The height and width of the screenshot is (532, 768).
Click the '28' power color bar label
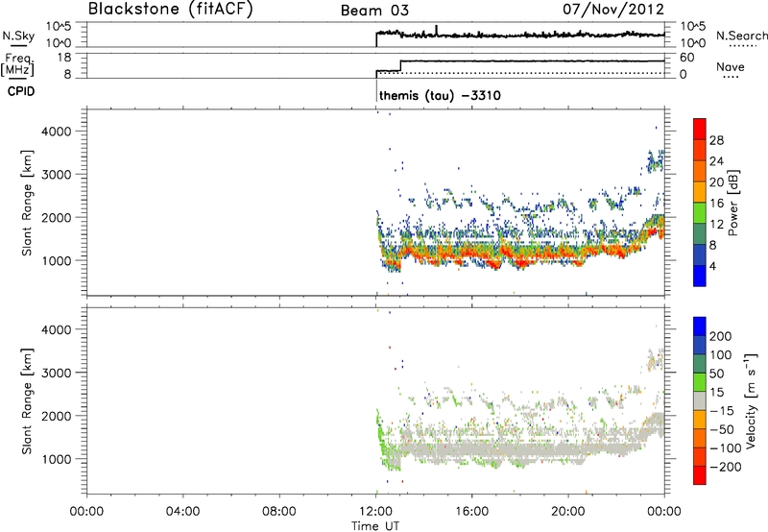(716, 140)
